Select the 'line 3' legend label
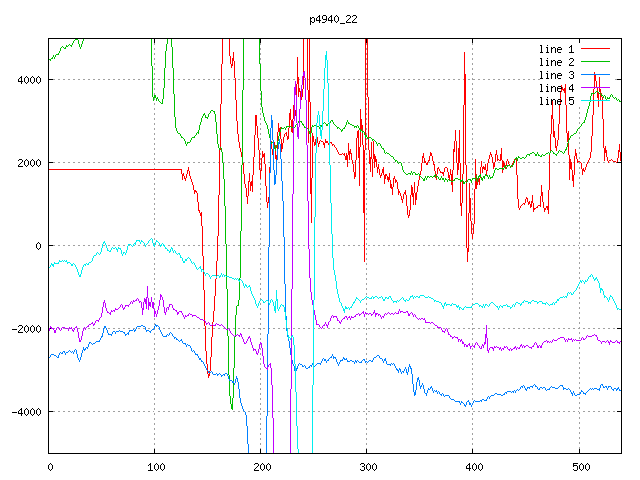 tap(557, 75)
